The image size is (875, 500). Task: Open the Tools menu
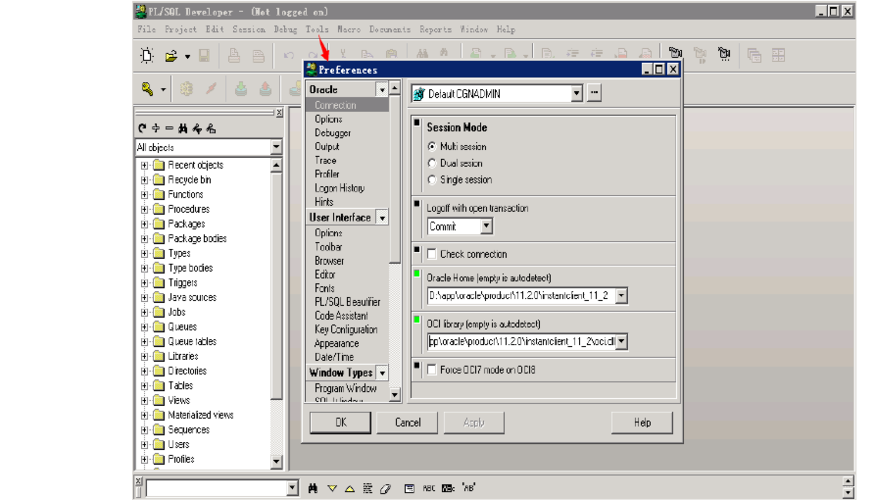click(x=317, y=29)
